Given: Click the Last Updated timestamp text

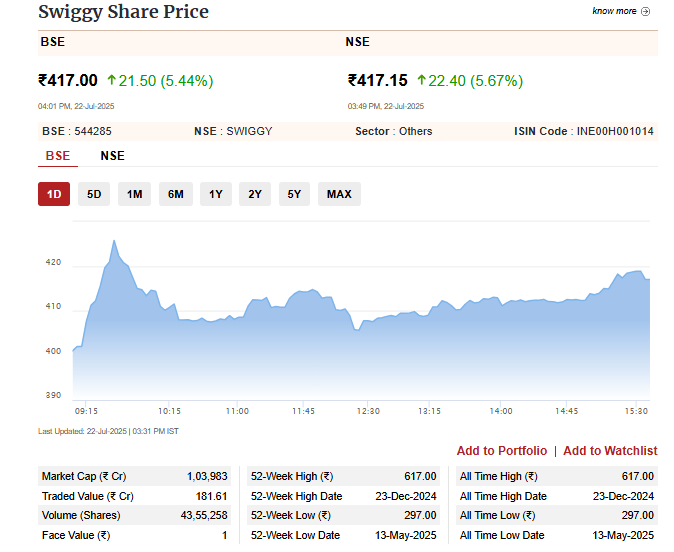Looking at the screenshot, I should tap(108, 431).
